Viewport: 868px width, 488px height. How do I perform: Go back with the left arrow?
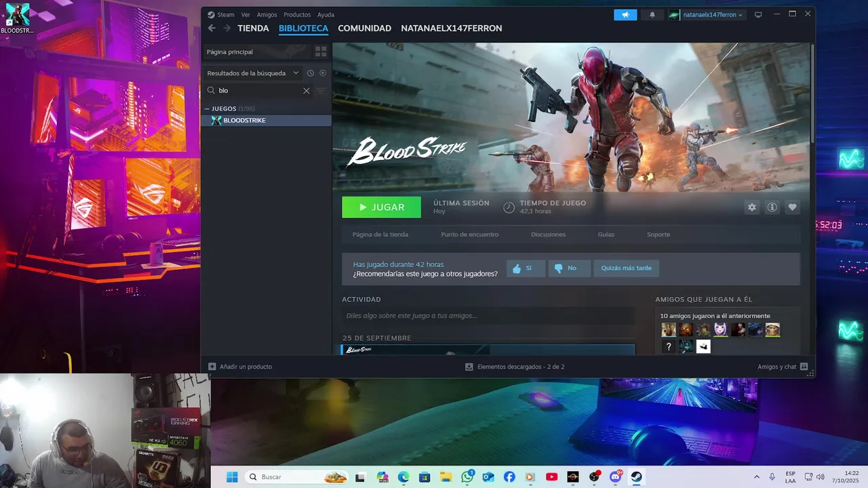point(212,28)
